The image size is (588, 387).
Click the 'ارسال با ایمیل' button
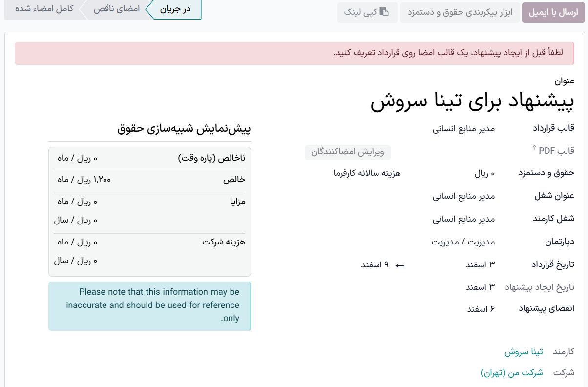coord(553,13)
